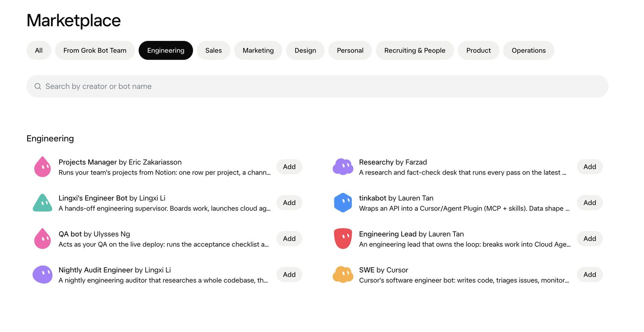This screenshot has height=332, width=644.
Task: Click the pink Projects Manager bot avatar
Action: point(42,167)
